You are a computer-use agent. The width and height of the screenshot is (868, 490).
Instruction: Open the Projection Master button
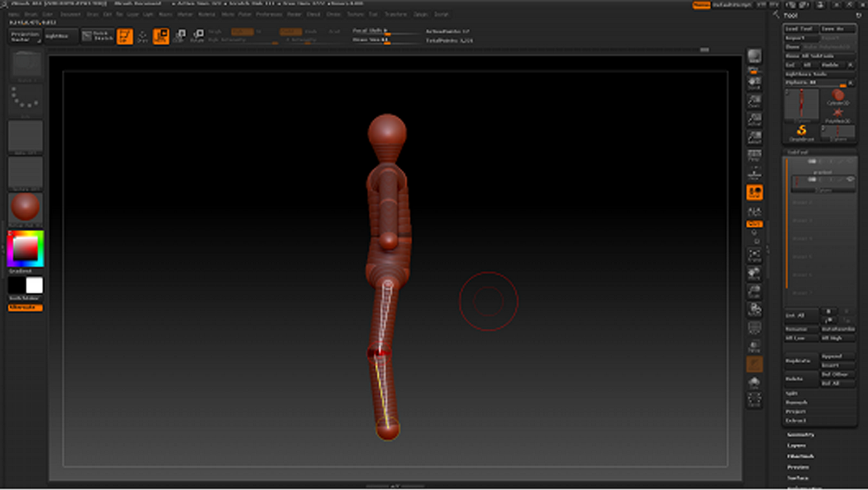[25, 36]
